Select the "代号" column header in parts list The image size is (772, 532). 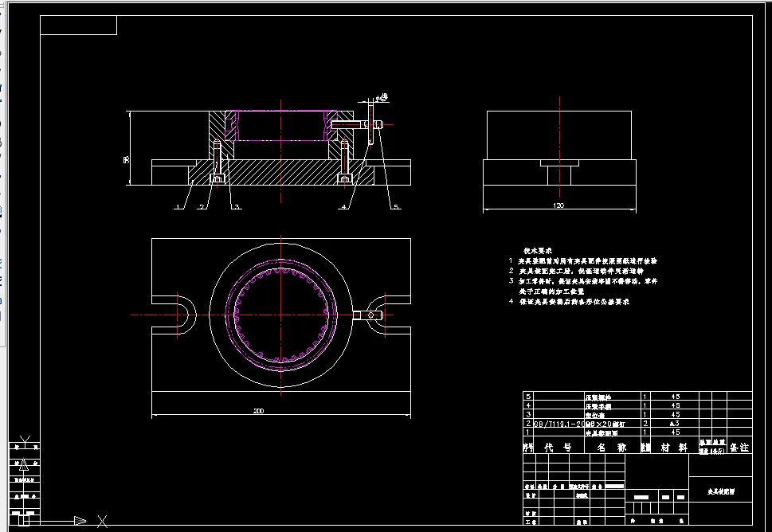click(x=558, y=447)
